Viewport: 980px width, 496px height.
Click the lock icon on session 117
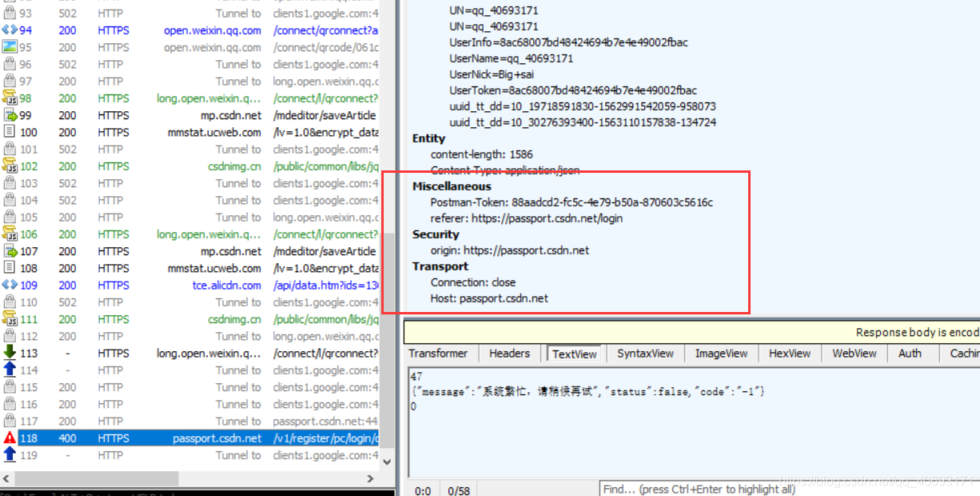[x=10, y=421]
